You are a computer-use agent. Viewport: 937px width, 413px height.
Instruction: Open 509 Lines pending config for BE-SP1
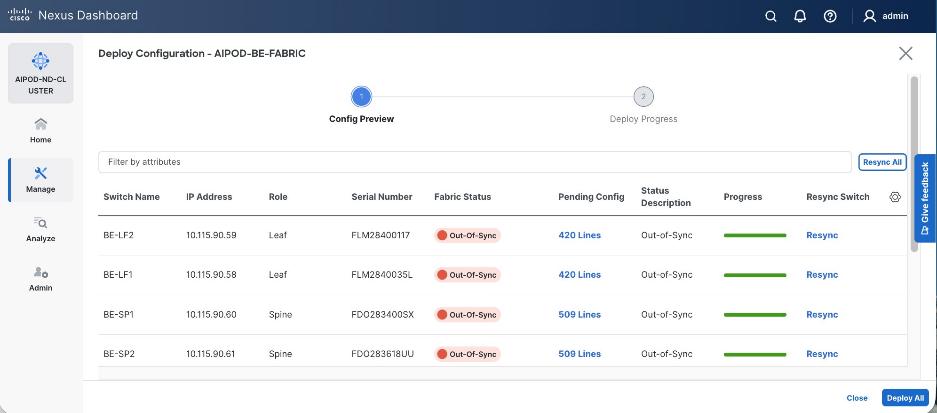(x=579, y=314)
